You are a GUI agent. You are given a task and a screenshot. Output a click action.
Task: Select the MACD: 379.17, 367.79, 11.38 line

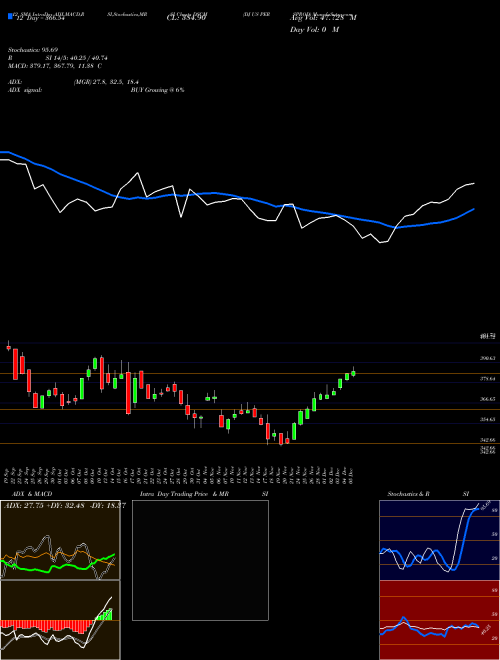(x=55, y=66)
